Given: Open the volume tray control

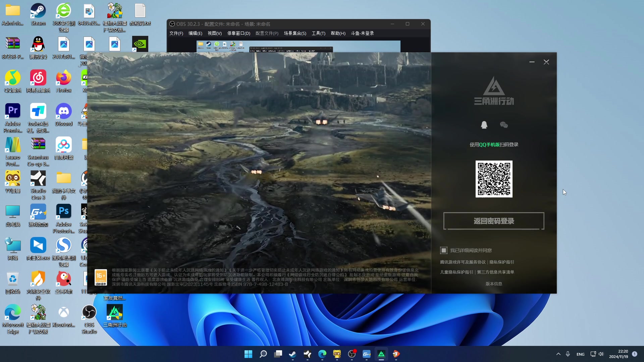Looking at the screenshot, I should 601,354.
